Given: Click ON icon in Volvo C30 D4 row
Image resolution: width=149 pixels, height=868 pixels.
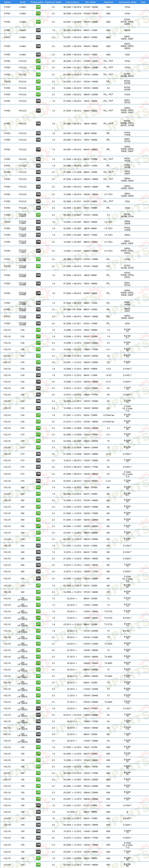Looking at the screenshot, I should pyautogui.click(x=38, y=395).
